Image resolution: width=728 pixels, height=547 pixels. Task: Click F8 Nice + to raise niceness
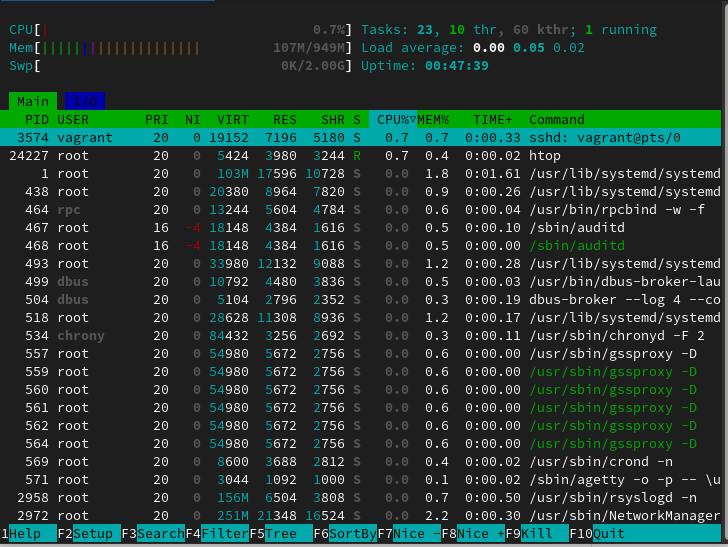pos(474,534)
